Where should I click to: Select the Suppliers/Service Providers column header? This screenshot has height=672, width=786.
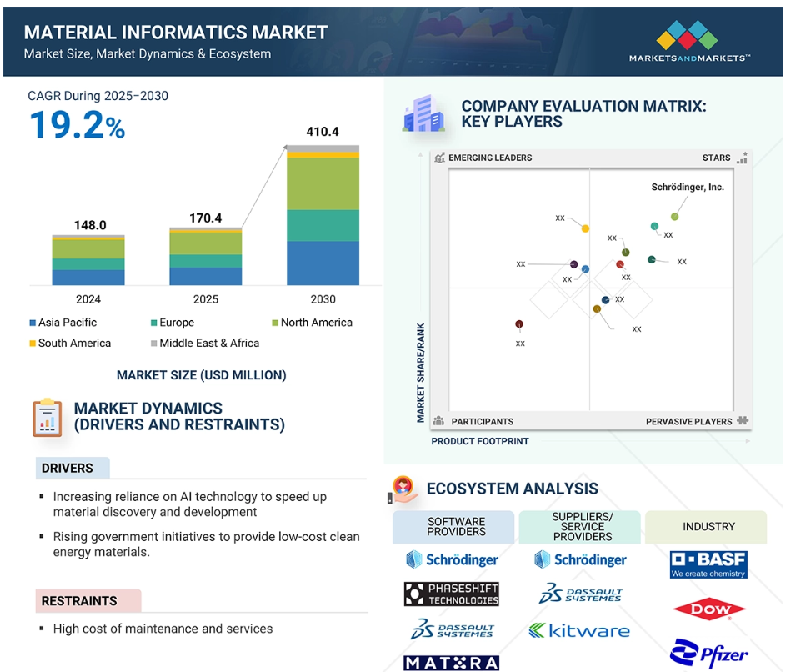pyautogui.click(x=579, y=527)
